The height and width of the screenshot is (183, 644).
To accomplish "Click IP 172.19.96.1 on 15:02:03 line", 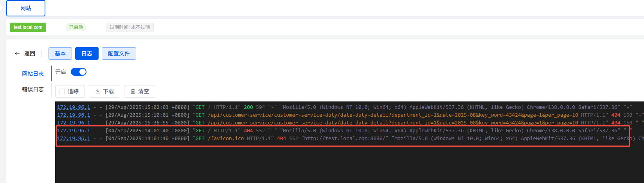I will [x=74, y=107].
